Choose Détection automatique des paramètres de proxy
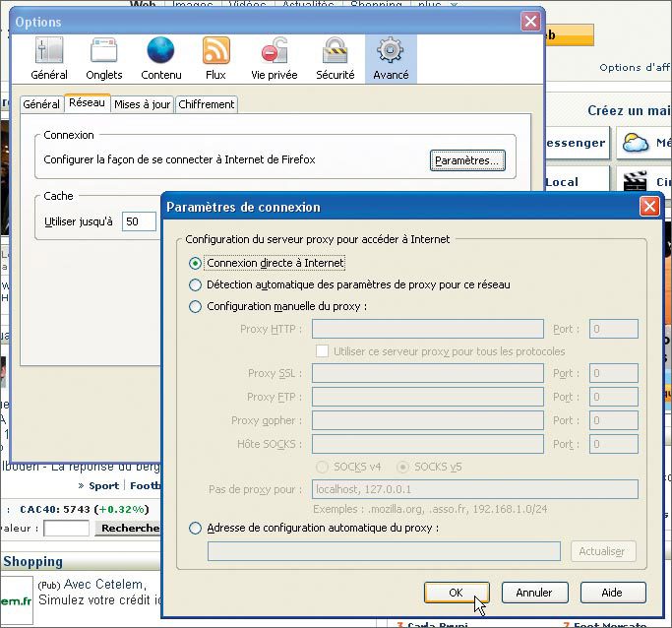This screenshot has width=672, height=628. click(x=196, y=284)
